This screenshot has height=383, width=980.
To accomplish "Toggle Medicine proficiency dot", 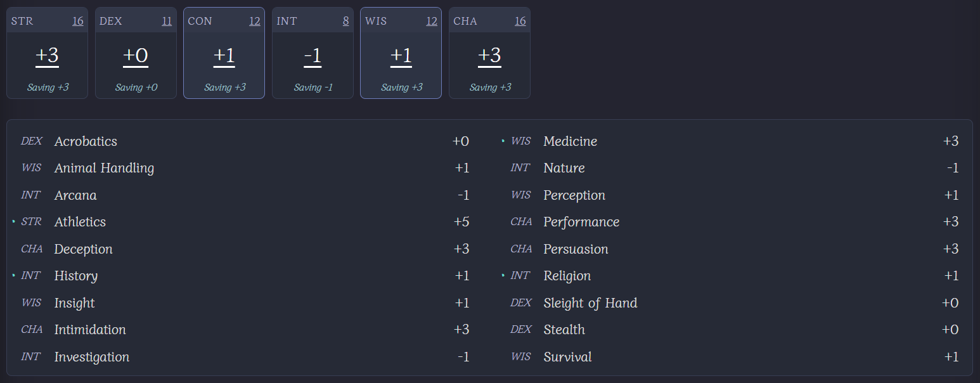I will pyautogui.click(x=503, y=141).
